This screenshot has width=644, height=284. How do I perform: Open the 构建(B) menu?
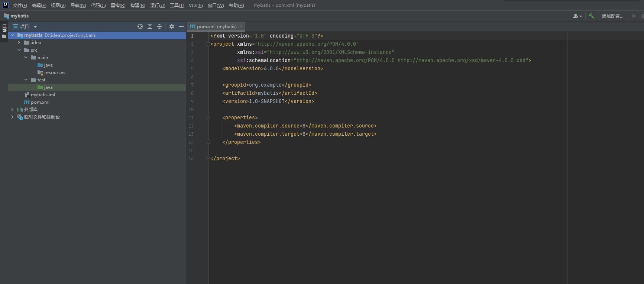(x=137, y=5)
